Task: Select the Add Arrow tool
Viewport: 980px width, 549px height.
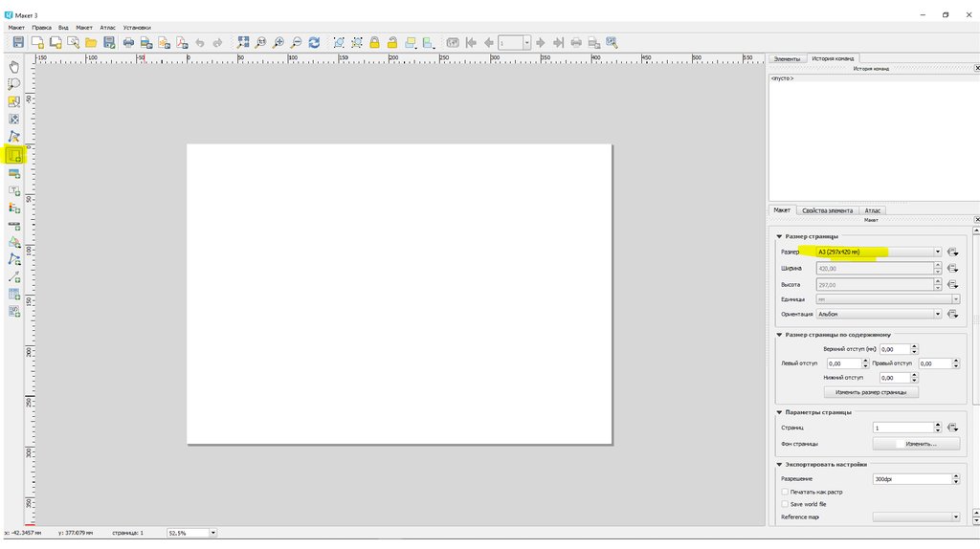Action: coord(14,277)
